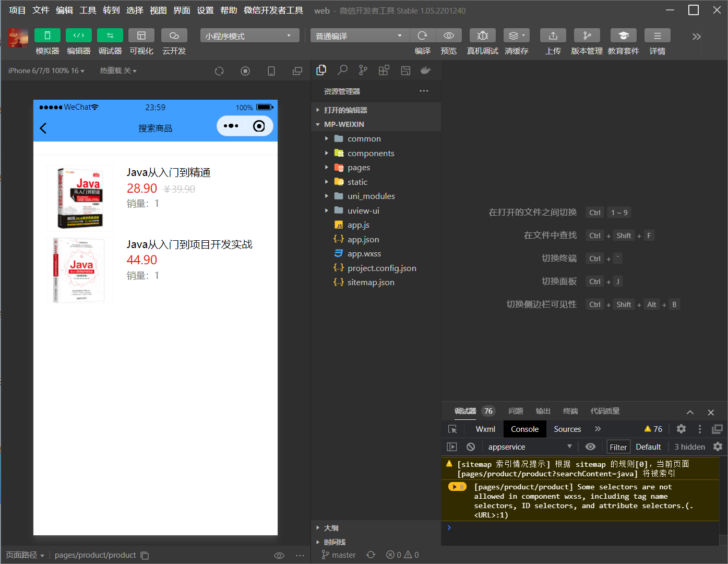Open search in the sidebar
Image resolution: width=728 pixels, height=564 pixels.
click(342, 70)
